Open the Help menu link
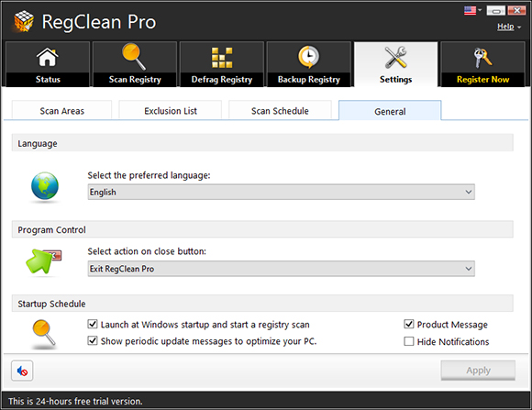The height and width of the screenshot is (410, 532). coord(505,27)
